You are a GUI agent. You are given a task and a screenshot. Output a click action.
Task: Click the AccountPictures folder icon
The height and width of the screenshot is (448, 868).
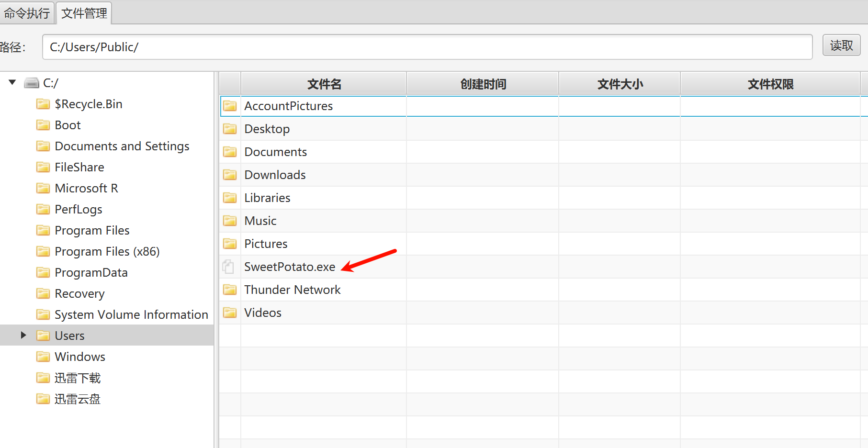point(230,106)
